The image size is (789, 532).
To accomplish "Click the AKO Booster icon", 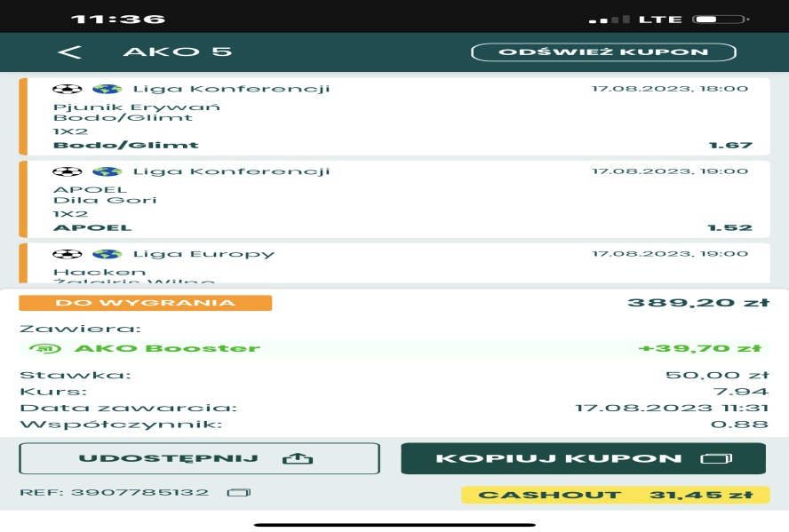I will (x=45, y=348).
